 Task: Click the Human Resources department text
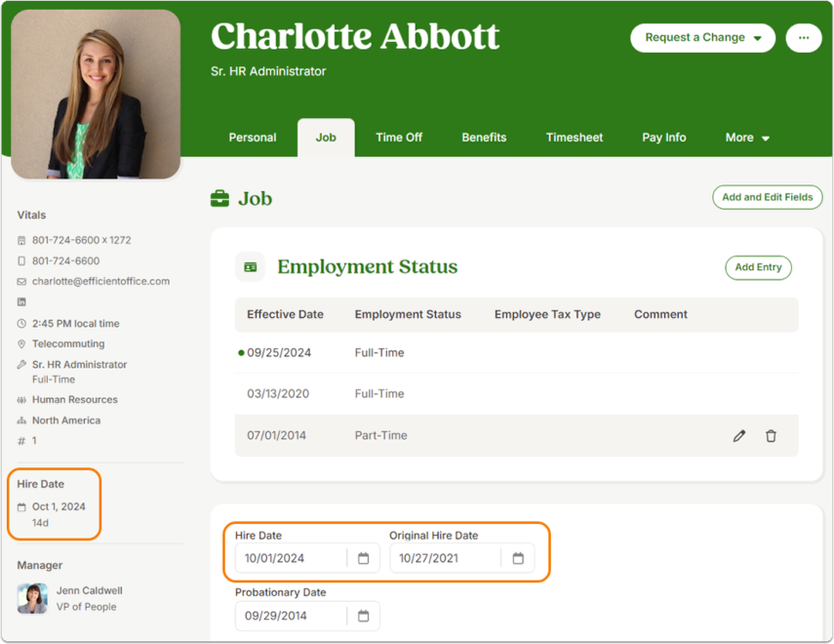tap(75, 400)
